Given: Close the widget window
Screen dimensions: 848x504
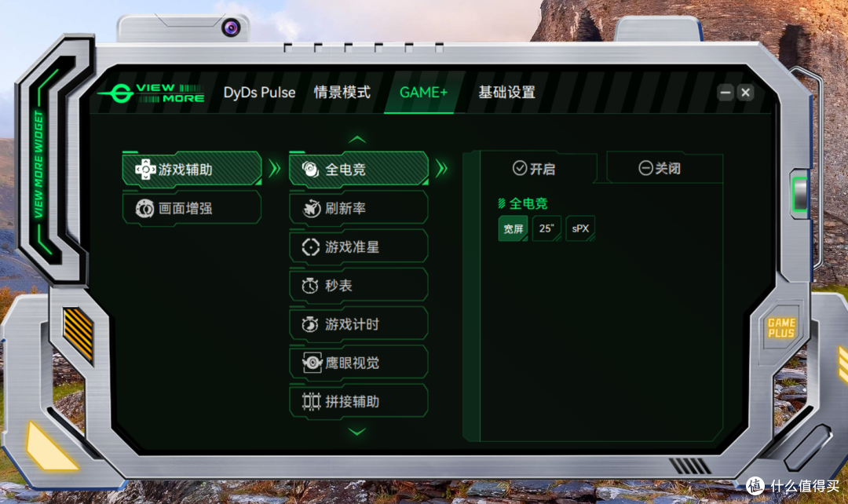Looking at the screenshot, I should tap(745, 93).
